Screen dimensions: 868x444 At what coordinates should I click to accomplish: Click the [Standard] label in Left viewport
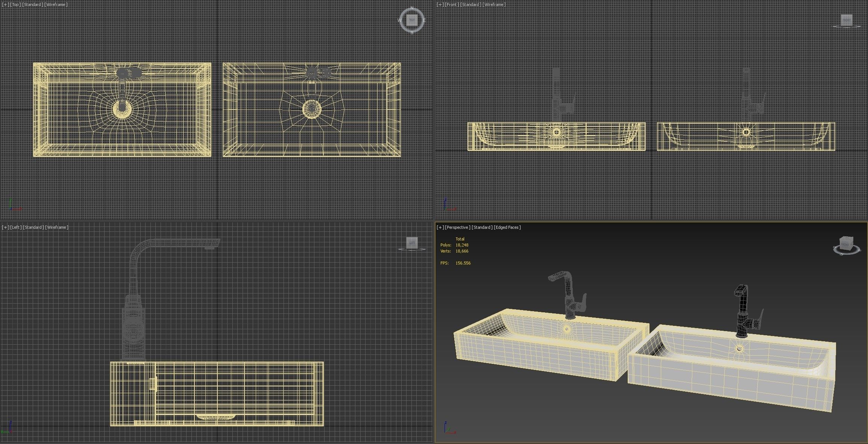33,227
